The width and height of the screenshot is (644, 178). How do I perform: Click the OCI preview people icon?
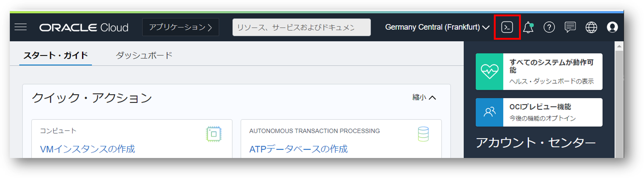click(x=490, y=112)
